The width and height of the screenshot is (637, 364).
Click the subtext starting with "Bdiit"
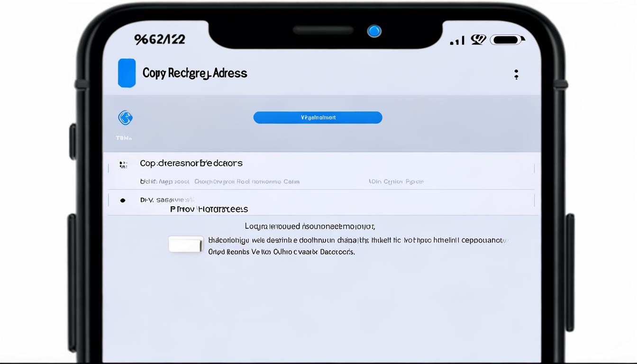[x=164, y=182]
